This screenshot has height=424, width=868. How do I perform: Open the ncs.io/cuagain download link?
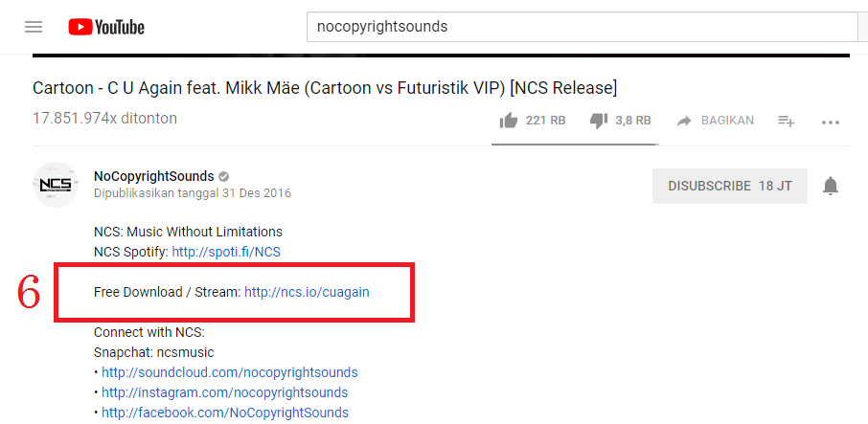coord(307,292)
